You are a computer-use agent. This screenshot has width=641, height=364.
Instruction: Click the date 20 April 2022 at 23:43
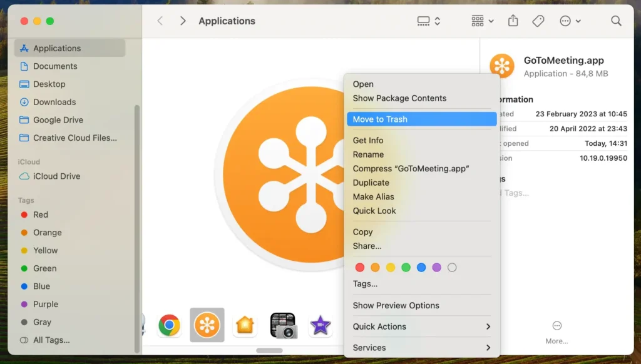point(588,129)
